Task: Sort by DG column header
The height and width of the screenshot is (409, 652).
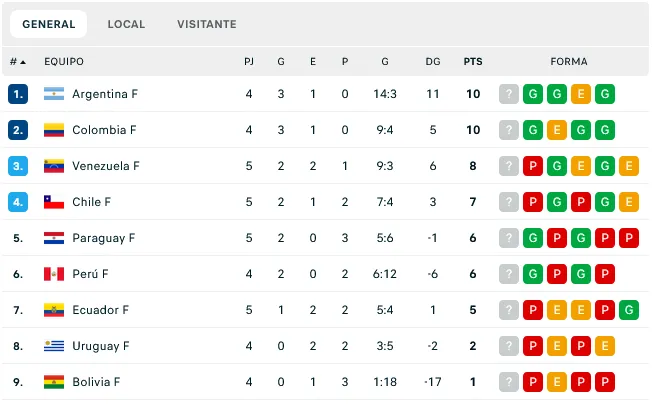Action: [x=433, y=61]
